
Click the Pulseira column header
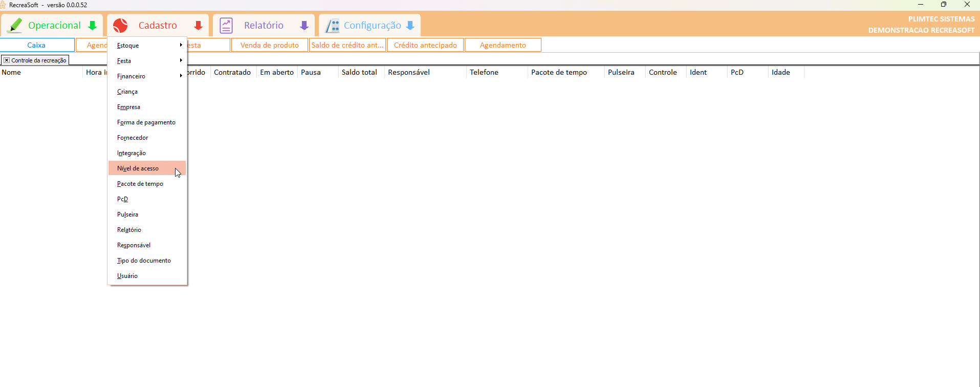tap(625, 72)
